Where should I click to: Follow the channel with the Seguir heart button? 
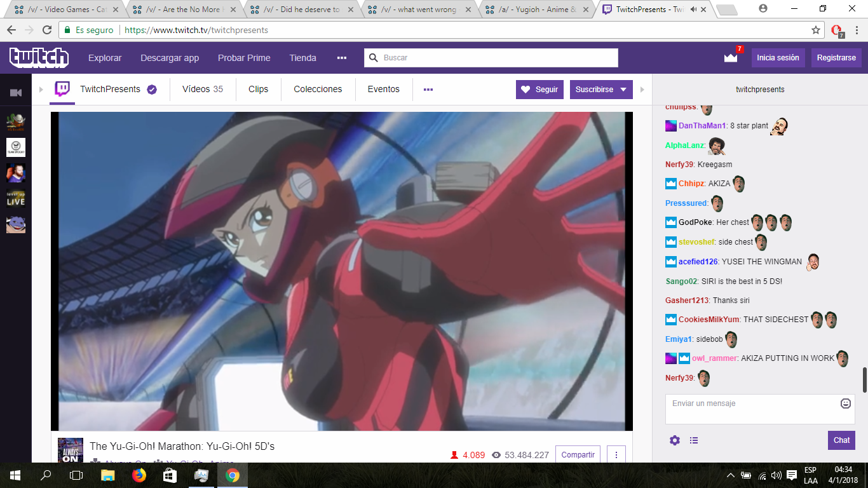coord(539,90)
